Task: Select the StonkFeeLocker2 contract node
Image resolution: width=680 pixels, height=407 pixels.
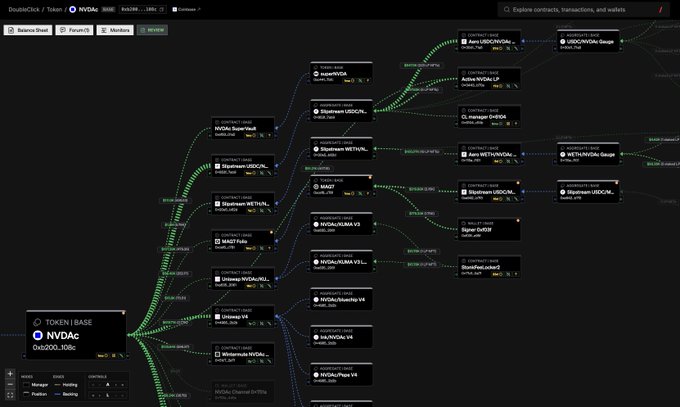Action: point(489,267)
